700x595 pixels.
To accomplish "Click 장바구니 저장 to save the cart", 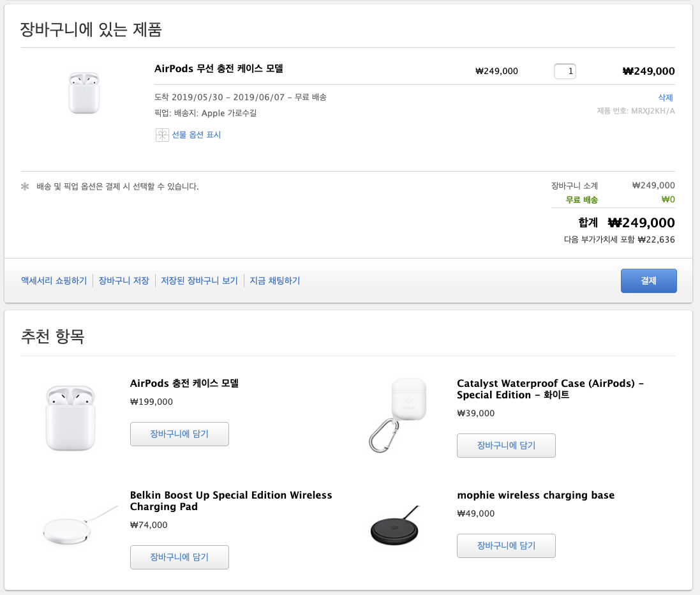I will point(124,280).
